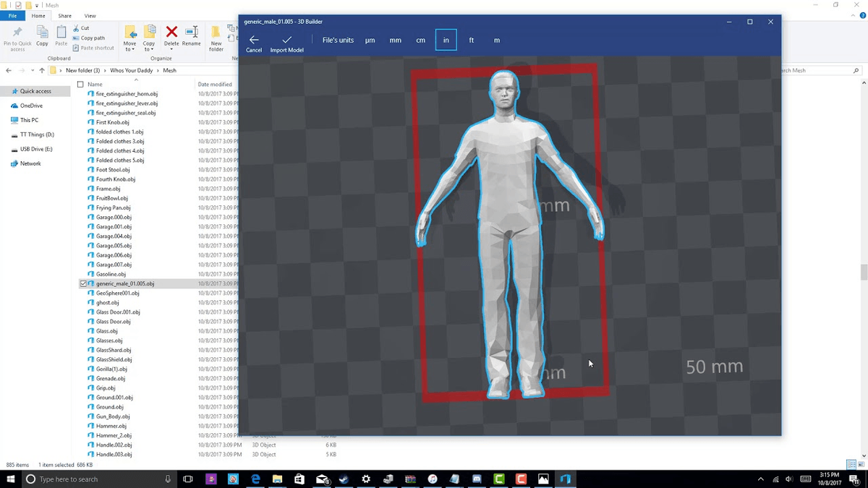Select file ghost.obj
This screenshot has height=488, width=868.
107,302
